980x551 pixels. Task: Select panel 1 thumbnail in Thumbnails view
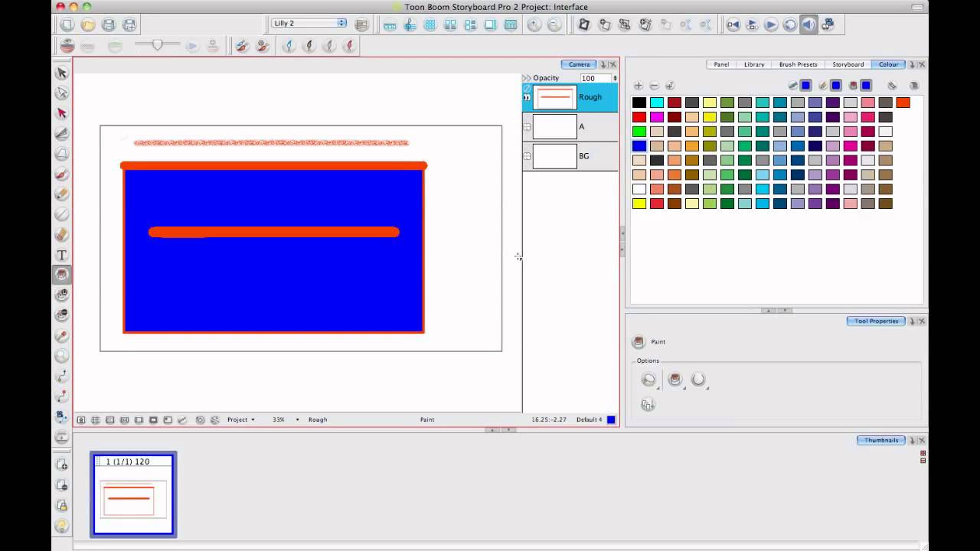tap(133, 494)
